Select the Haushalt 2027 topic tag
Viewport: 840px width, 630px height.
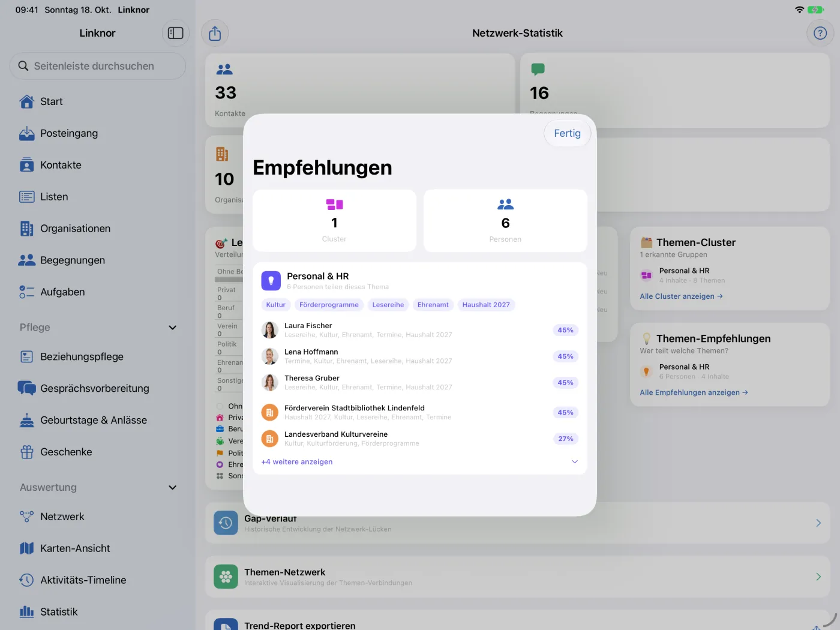486,305
